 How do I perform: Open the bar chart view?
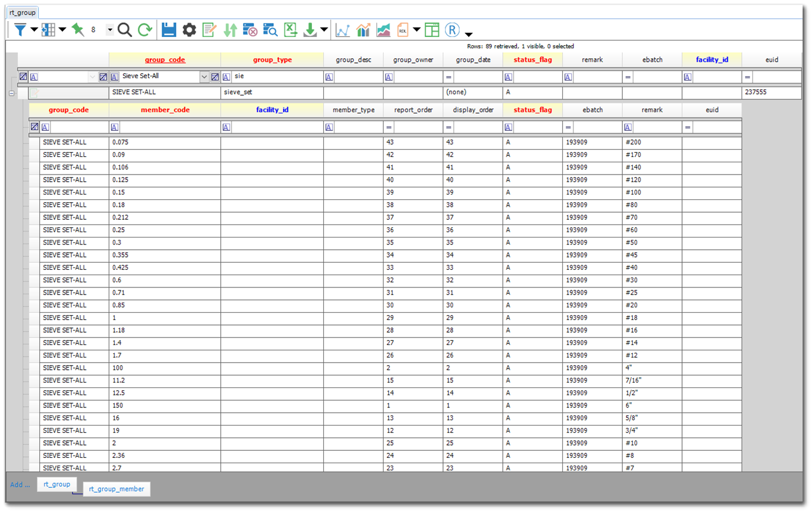363,29
